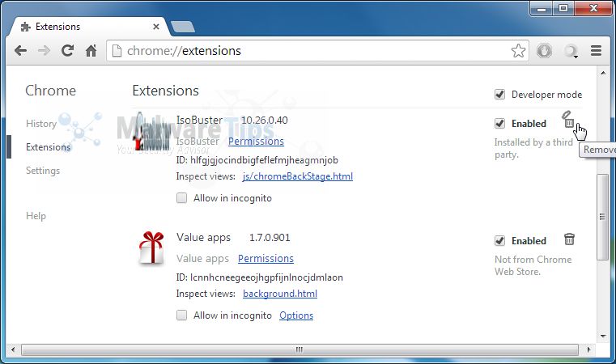The width and height of the screenshot is (616, 364).
Task: Inspect js/chromeBackStage.html view
Action: click(297, 176)
